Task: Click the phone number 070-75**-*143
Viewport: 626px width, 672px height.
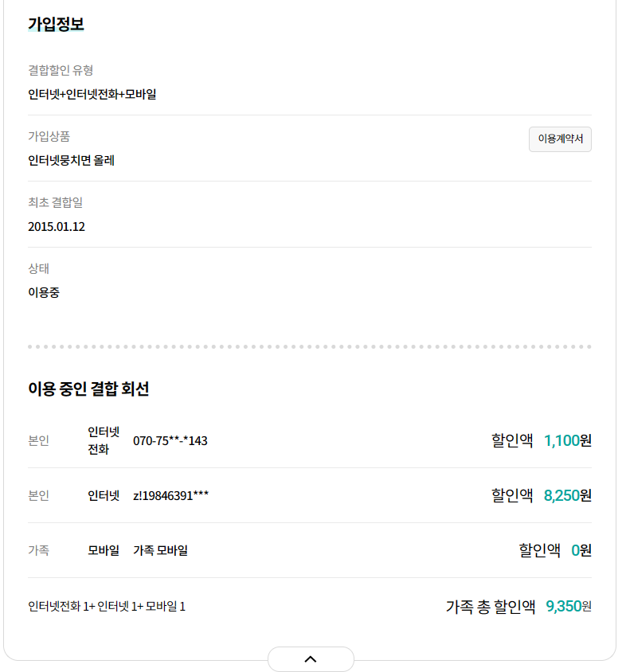Action: (x=170, y=440)
